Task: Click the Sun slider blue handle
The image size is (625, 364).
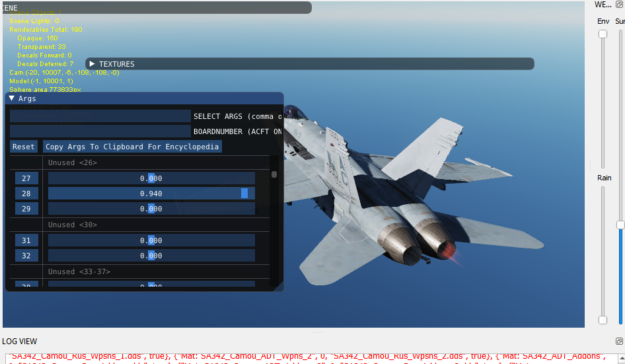Action: click(x=620, y=225)
